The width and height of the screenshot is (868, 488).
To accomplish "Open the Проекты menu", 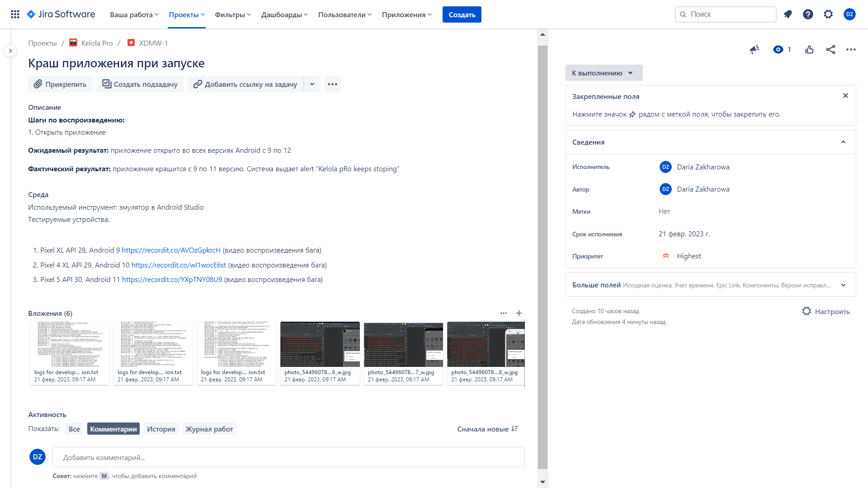I will coord(187,14).
